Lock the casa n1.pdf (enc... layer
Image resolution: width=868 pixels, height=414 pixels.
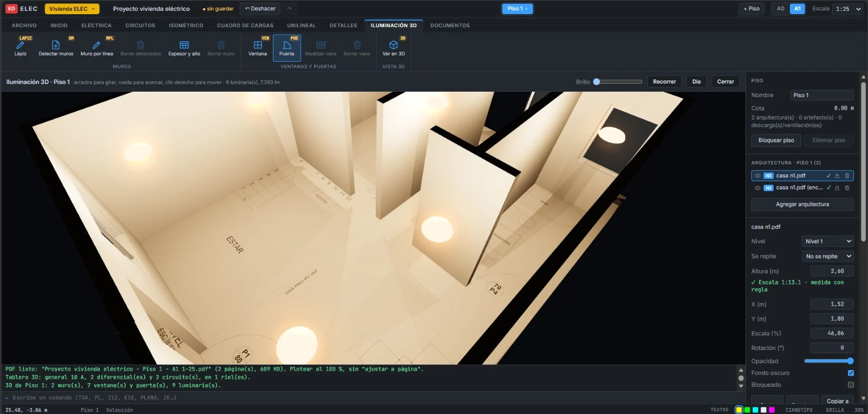coord(837,188)
